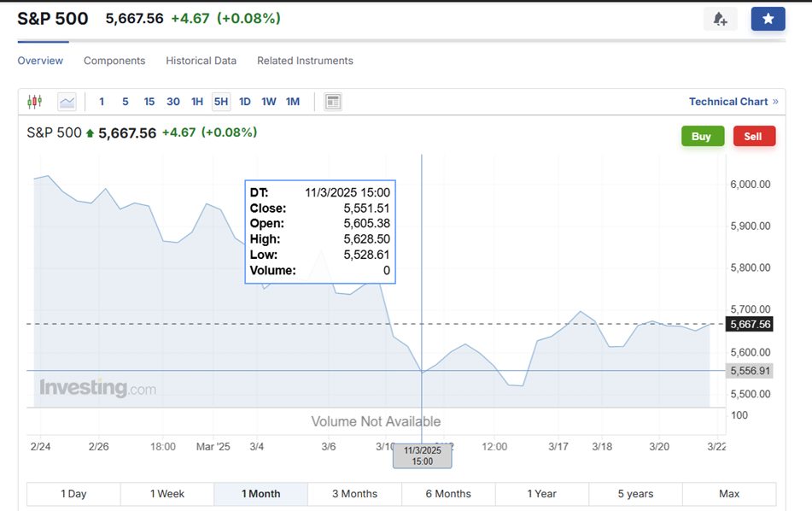The width and height of the screenshot is (812, 511).
Task: Show the 3 Months time range
Action: (x=354, y=494)
